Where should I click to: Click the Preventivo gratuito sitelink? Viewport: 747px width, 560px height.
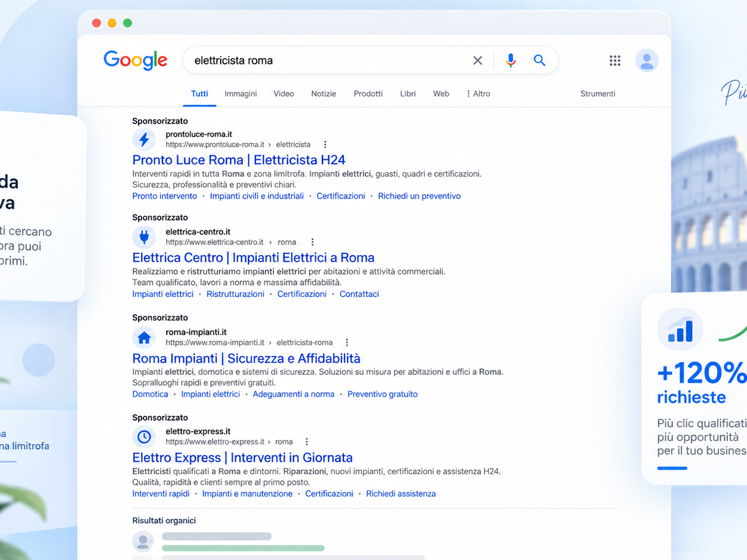coord(382,394)
